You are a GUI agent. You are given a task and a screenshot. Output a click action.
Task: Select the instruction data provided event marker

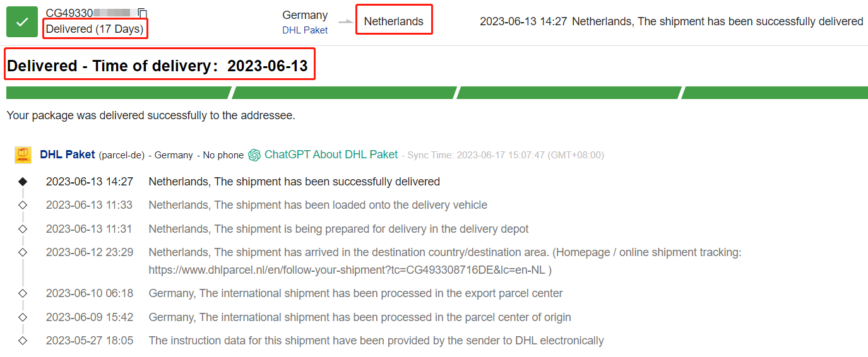tap(23, 341)
